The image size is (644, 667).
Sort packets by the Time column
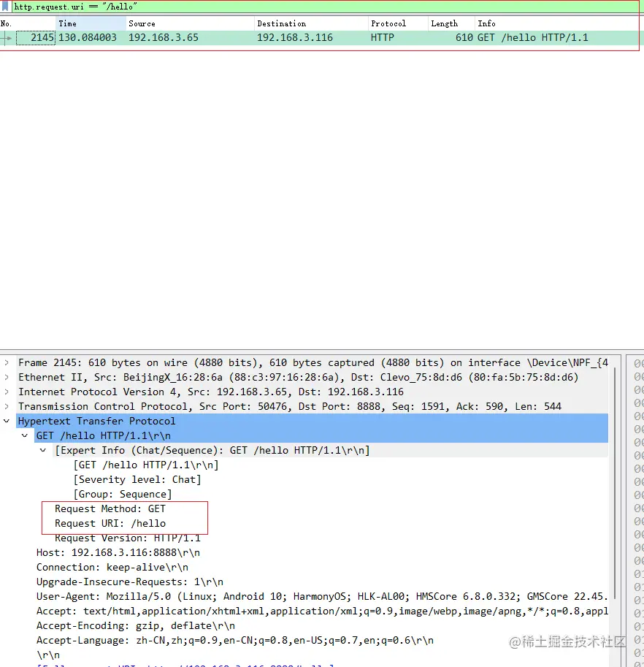coord(91,23)
